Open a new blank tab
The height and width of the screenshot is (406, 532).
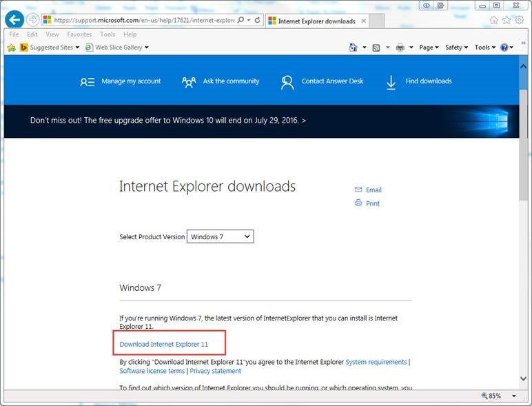pyautogui.click(x=377, y=21)
